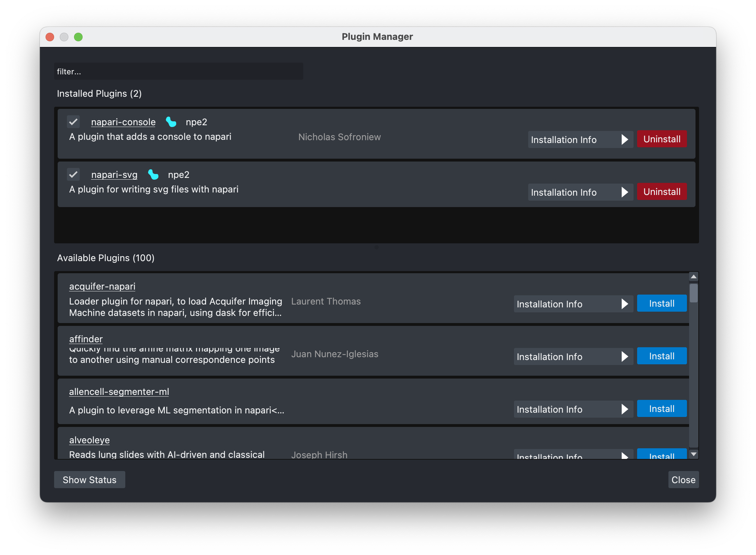
Task: Open the acquifer-napari plugin link
Action: 102,286
